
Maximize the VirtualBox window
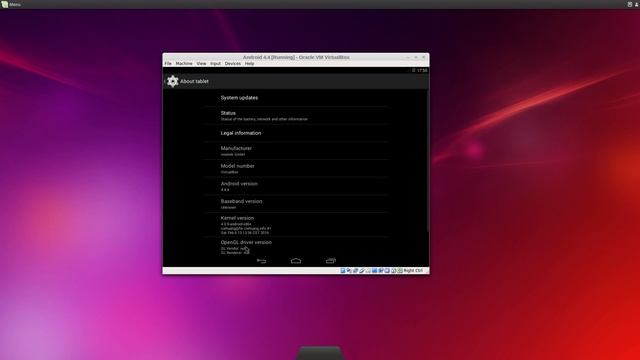[416, 57]
